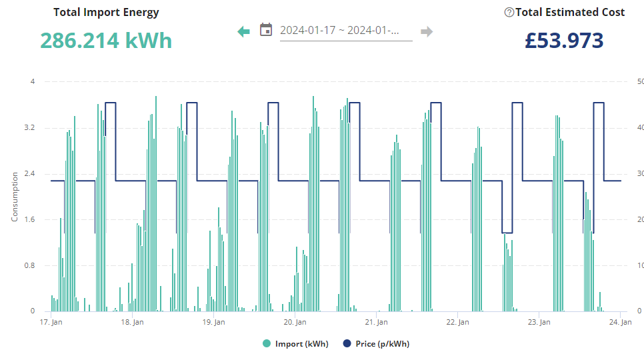Go to previous date range arrow
Screen dimensions: 644x358
(243, 31)
